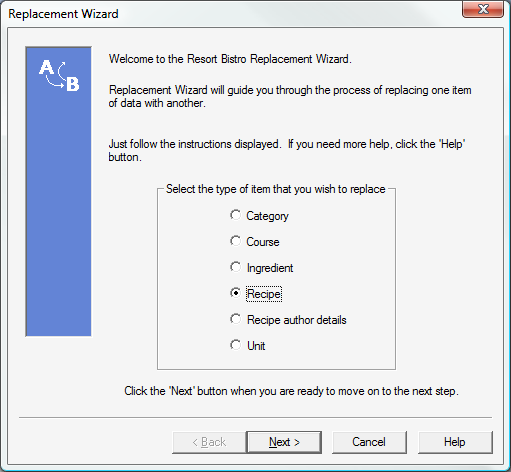
Task: Cancel the Replacement Wizard
Action: pos(369,442)
